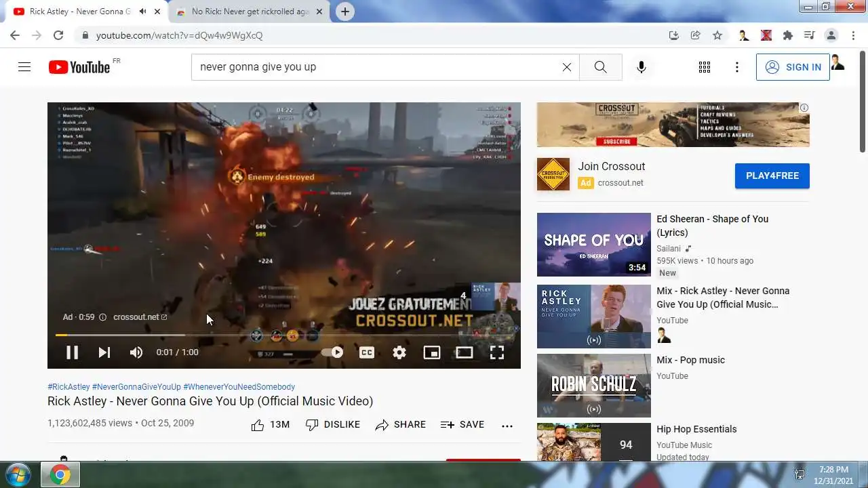Switch to miniplayer mode
This screenshot has height=488, width=868.
(x=432, y=352)
